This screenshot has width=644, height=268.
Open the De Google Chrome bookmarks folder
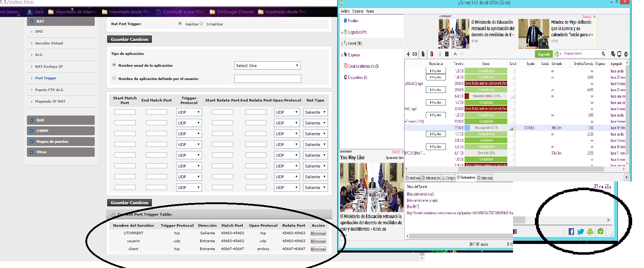click(x=232, y=12)
